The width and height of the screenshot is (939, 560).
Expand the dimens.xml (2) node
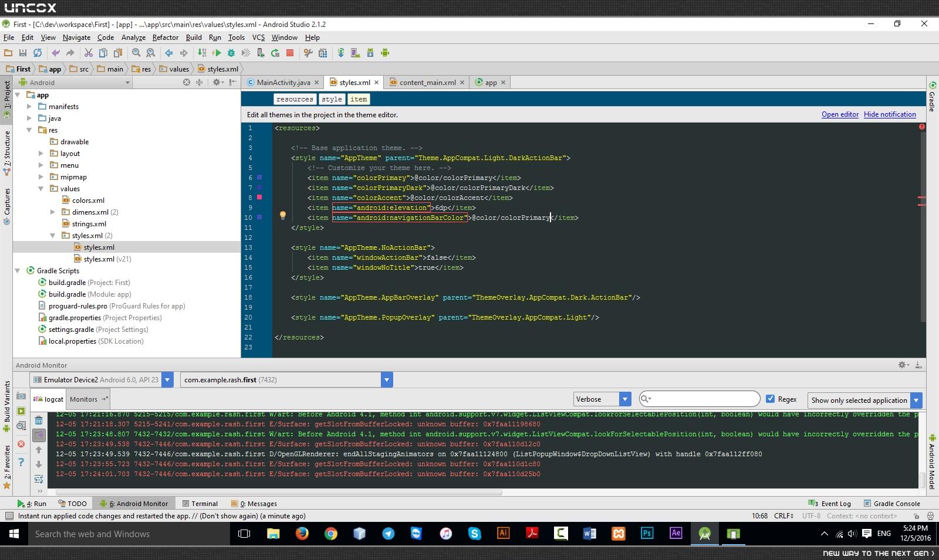click(53, 212)
